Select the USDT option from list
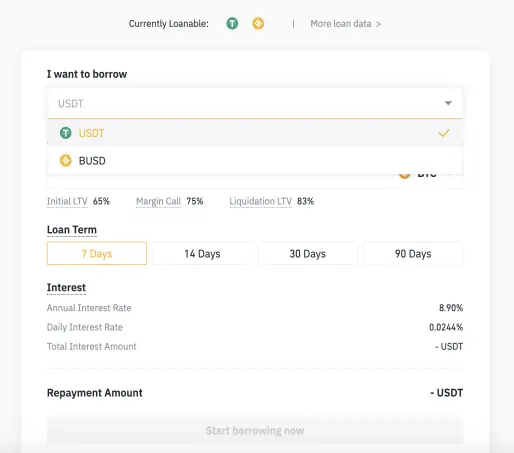Image resolution: width=514 pixels, height=453 pixels. click(255, 133)
